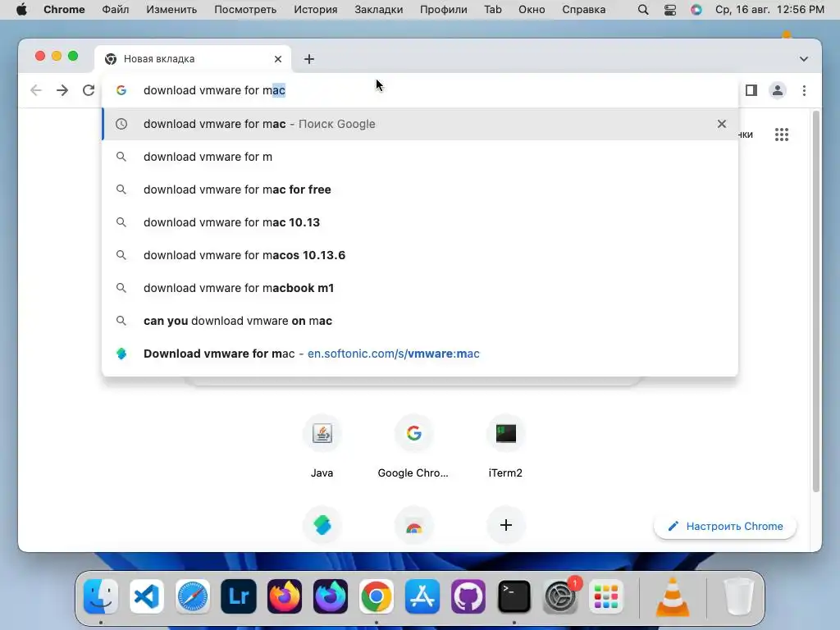Open Siri from the menu bar

tap(696, 10)
